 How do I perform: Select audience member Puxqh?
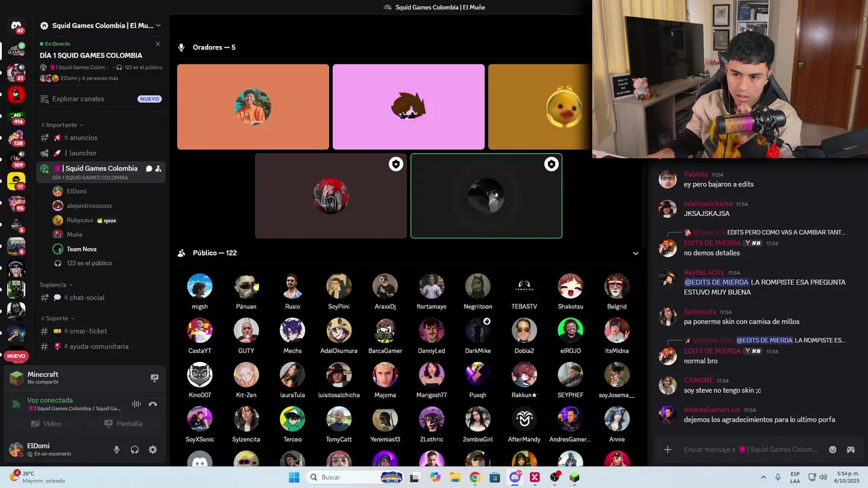click(x=478, y=380)
